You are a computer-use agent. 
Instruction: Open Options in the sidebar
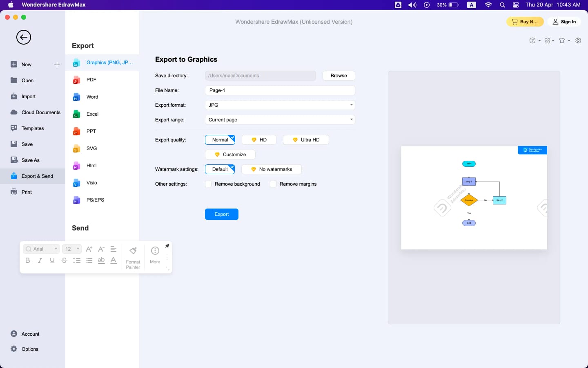(24, 349)
